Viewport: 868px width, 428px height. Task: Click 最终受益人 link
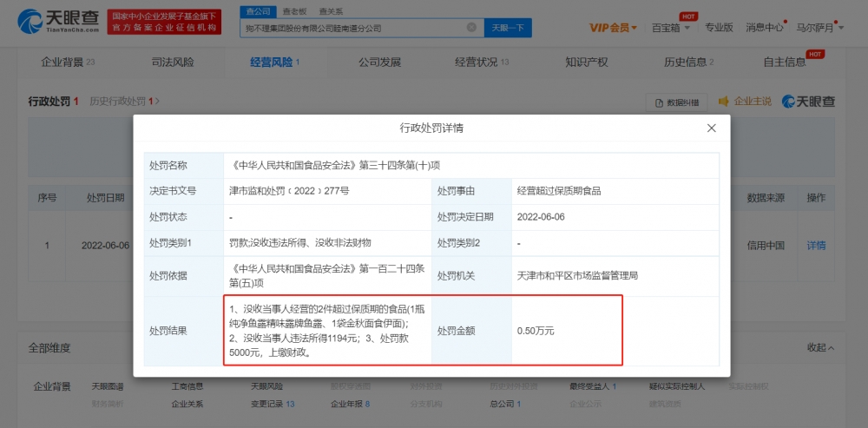(592, 386)
